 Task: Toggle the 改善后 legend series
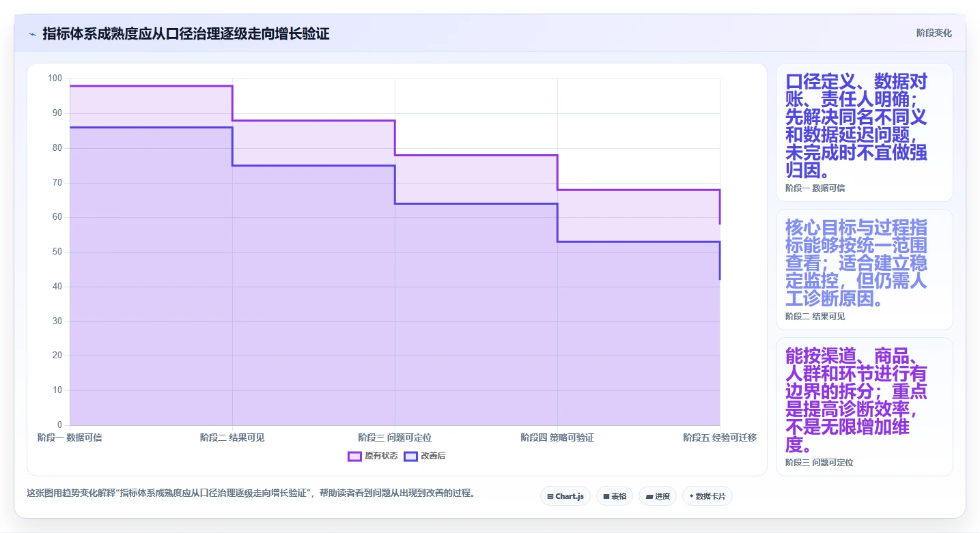click(x=425, y=456)
